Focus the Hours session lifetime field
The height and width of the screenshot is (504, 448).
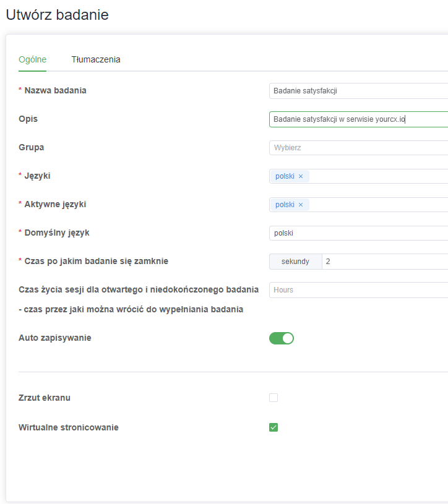click(359, 290)
